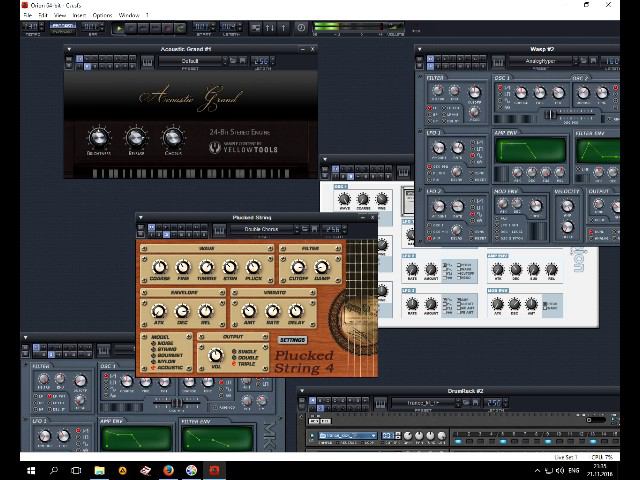Collapse DrumRack #2 window via title triangle
This screenshot has height=480, width=640.
pos(302,391)
